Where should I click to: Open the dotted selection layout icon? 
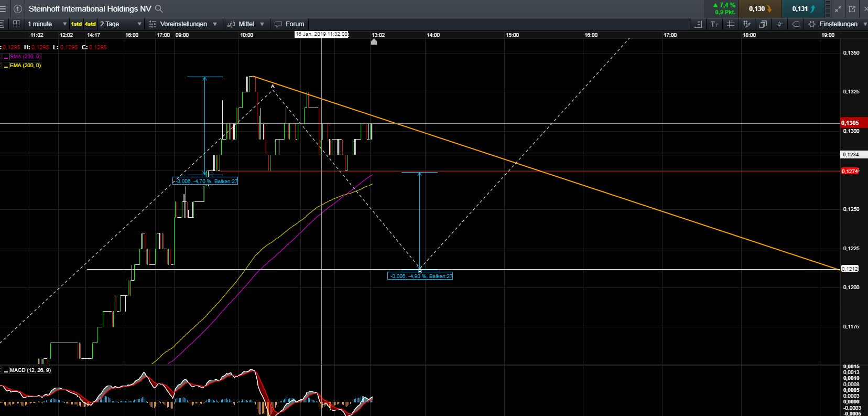coord(17,24)
